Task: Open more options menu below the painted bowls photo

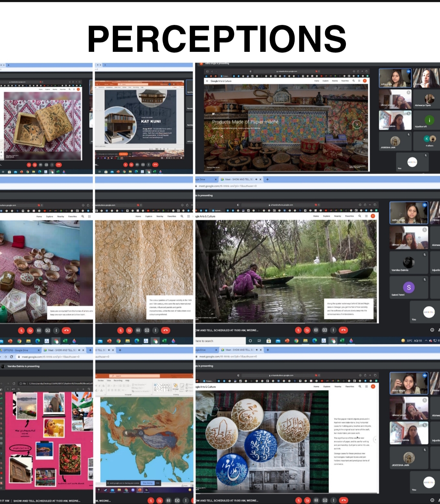Action: 56,330
